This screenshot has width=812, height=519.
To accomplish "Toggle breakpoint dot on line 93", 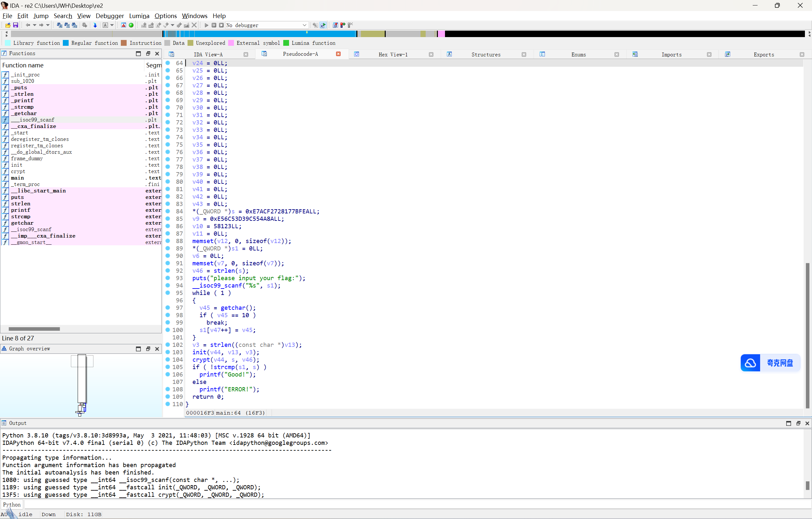I will (x=168, y=278).
